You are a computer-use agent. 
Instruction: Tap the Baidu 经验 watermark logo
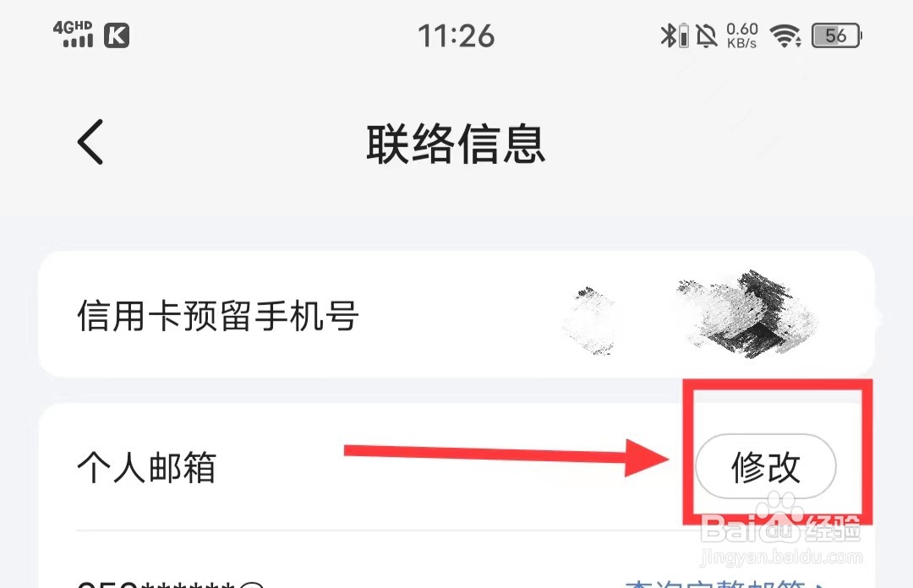pos(780,518)
